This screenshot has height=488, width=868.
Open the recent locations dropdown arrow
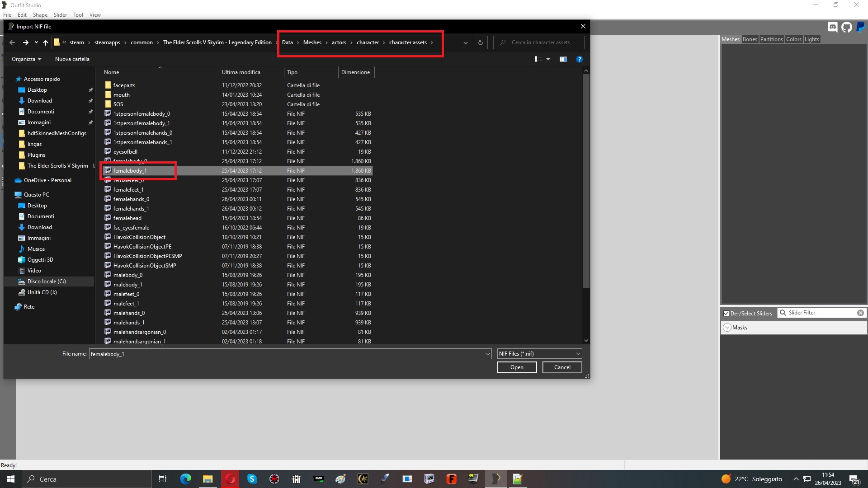36,42
